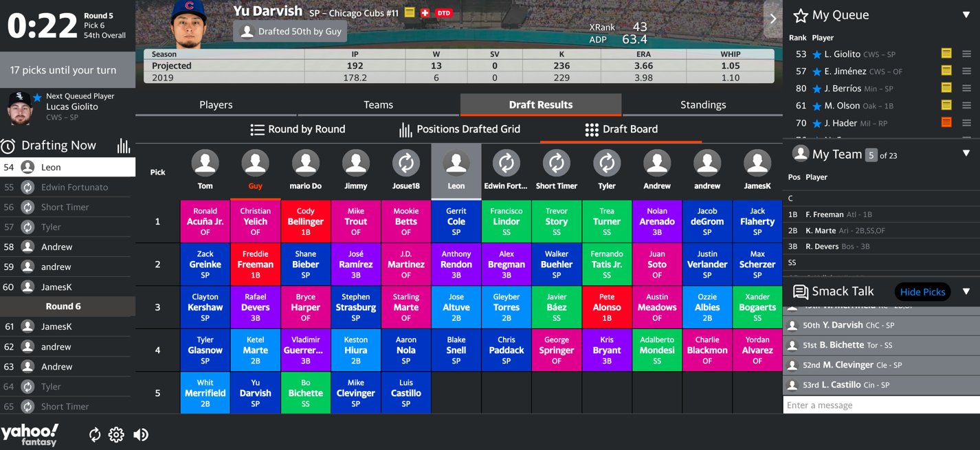Screen dimensions: 980x450
Task: Click the Enter a message field
Action: coord(881,405)
